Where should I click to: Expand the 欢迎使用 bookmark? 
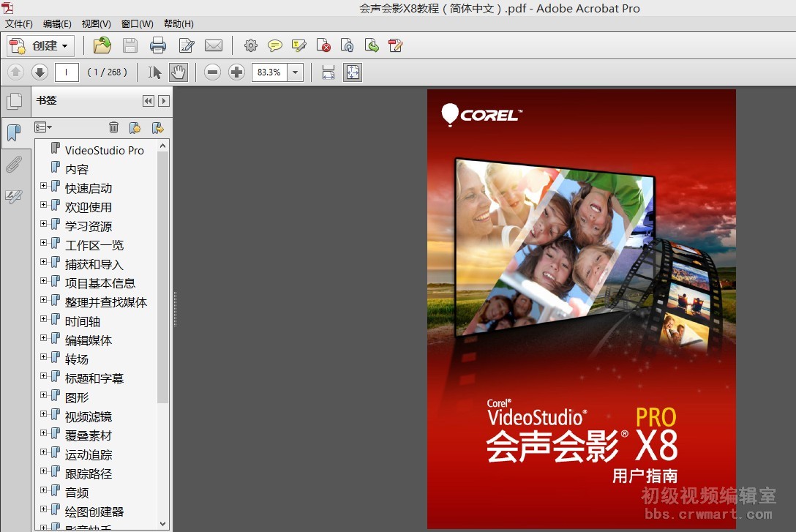point(44,205)
